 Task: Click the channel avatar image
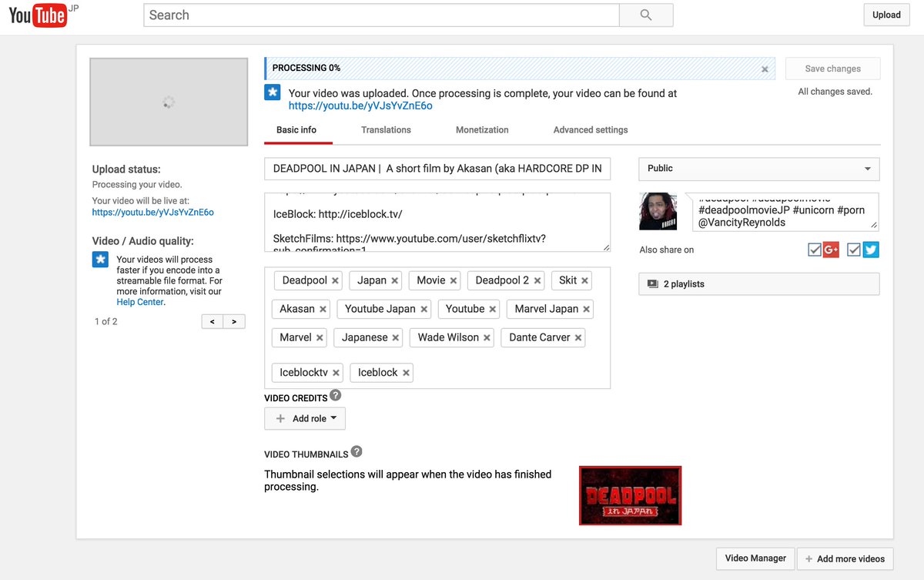(658, 212)
